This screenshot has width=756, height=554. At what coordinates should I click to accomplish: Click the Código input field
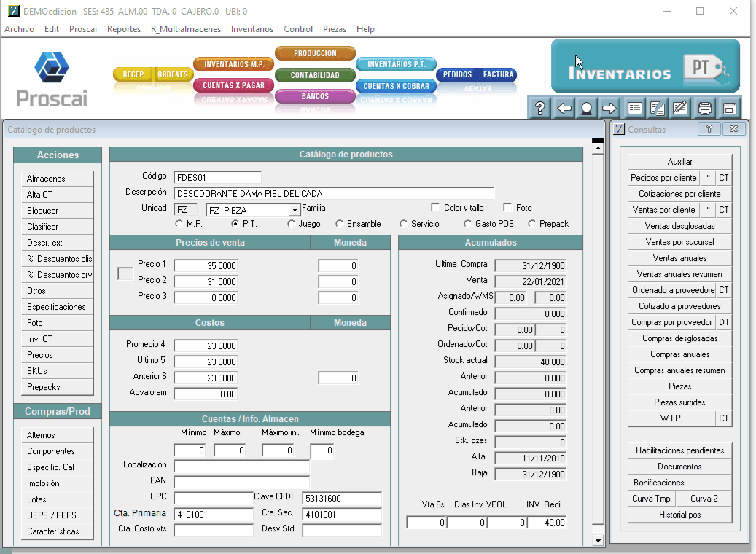(x=217, y=177)
